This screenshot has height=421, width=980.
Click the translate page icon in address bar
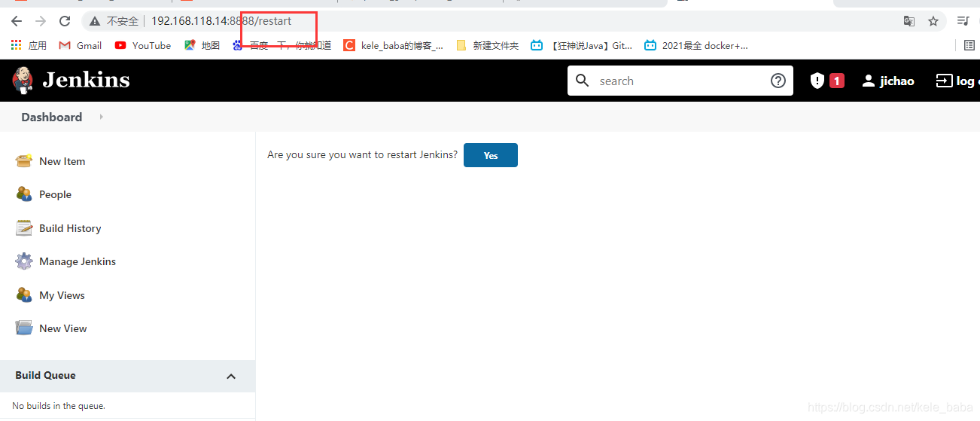click(x=909, y=21)
